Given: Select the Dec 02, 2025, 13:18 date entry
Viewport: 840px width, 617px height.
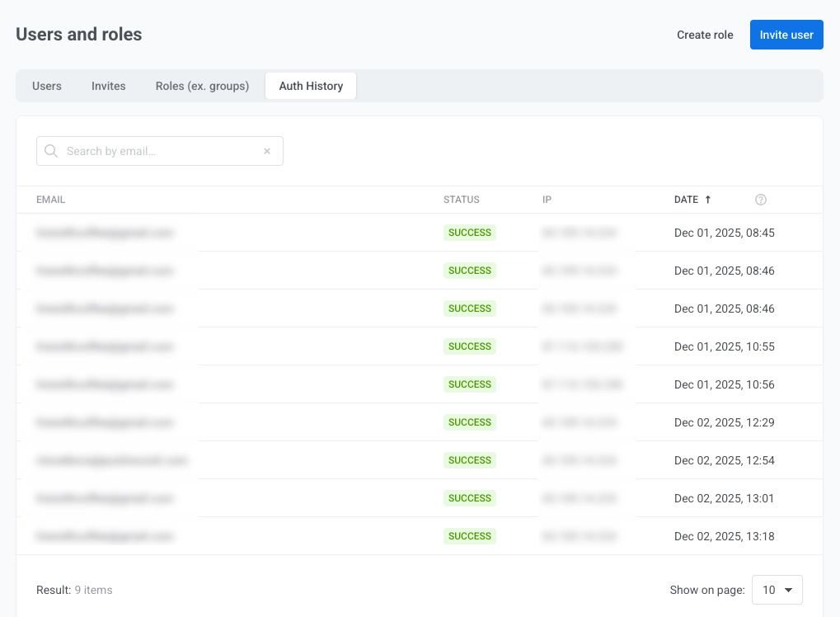Looking at the screenshot, I should click(724, 536).
